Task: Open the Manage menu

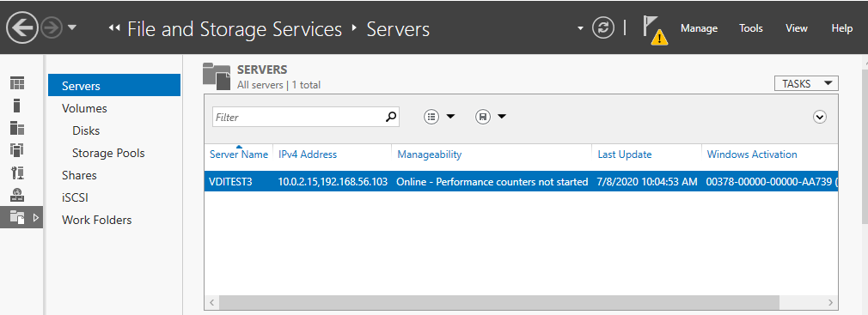Action: [699, 28]
